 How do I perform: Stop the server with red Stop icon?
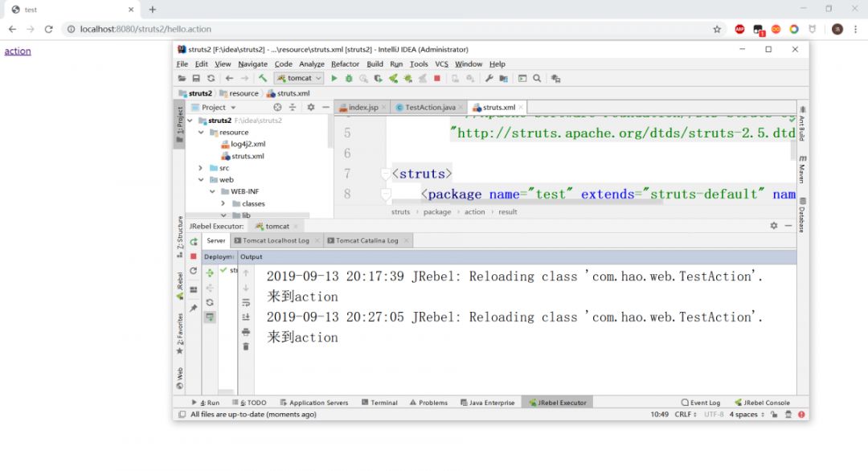click(x=437, y=78)
